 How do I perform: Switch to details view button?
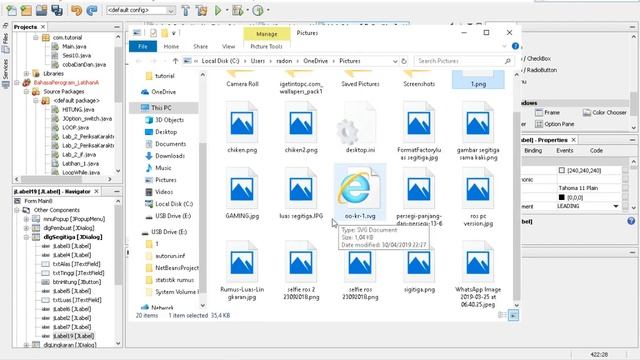[502, 316]
